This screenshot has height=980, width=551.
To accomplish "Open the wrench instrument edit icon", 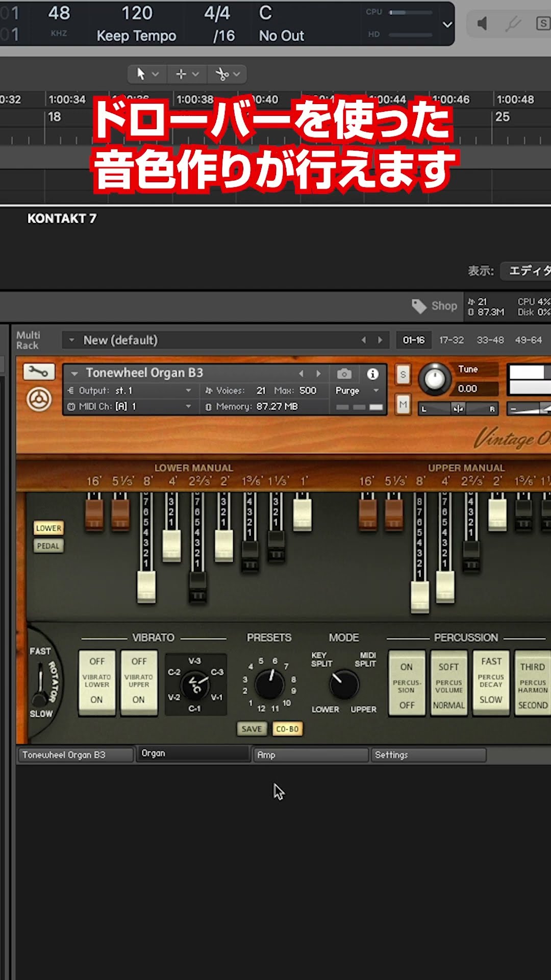I will coord(39,372).
